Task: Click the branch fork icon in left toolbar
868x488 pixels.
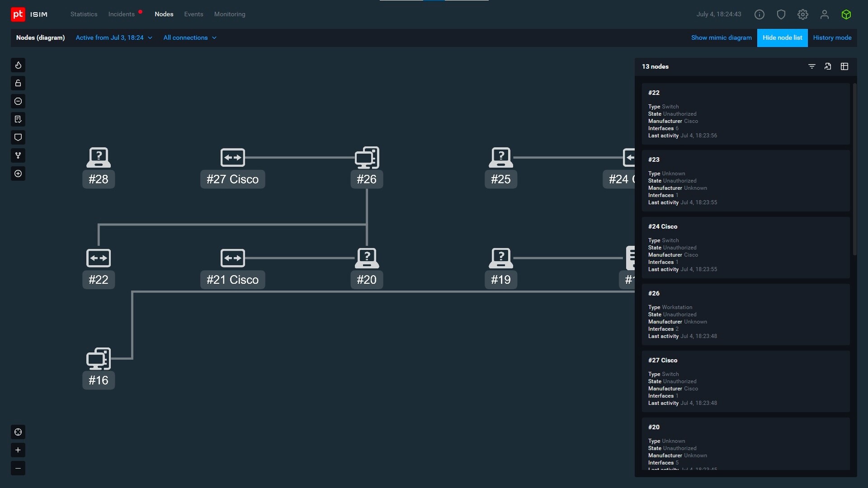Action: pos(18,155)
